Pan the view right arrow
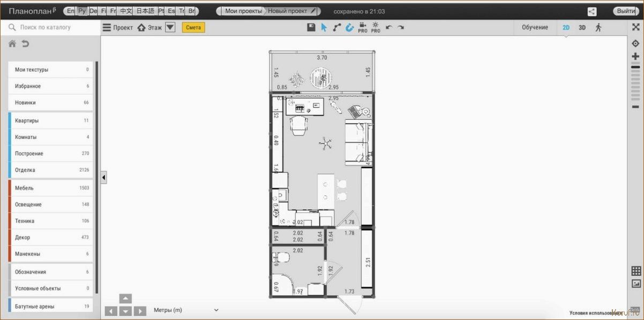Screen dimensions: 644x320 (x=139, y=311)
